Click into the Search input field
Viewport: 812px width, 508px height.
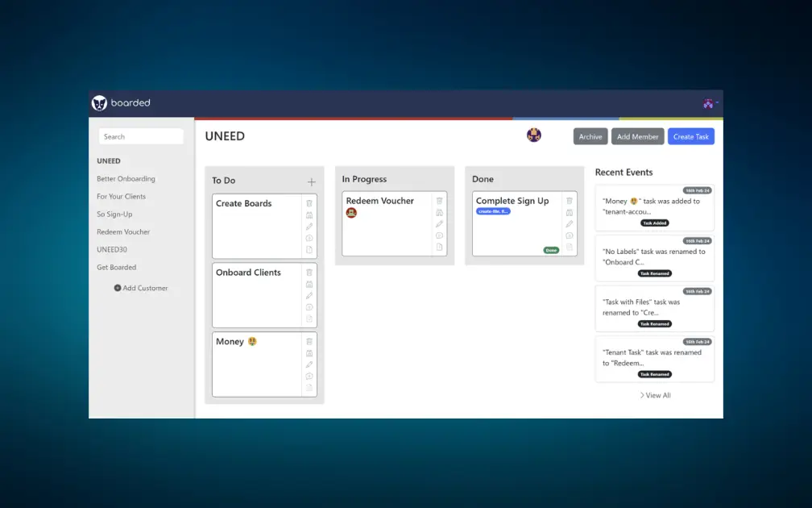pos(141,137)
